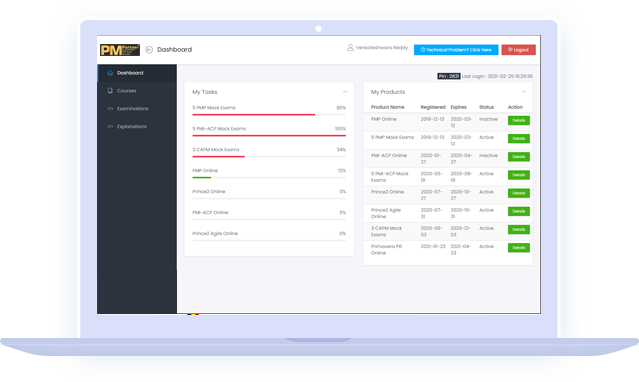Click the Dashboard home icon in sidebar
This screenshot has width=639, height=382.
pos(110,73)
